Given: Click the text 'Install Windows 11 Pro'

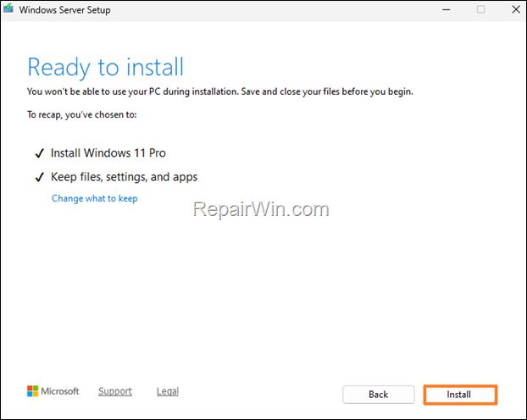Looking at the screenshot, I should [x=108, y=153].
